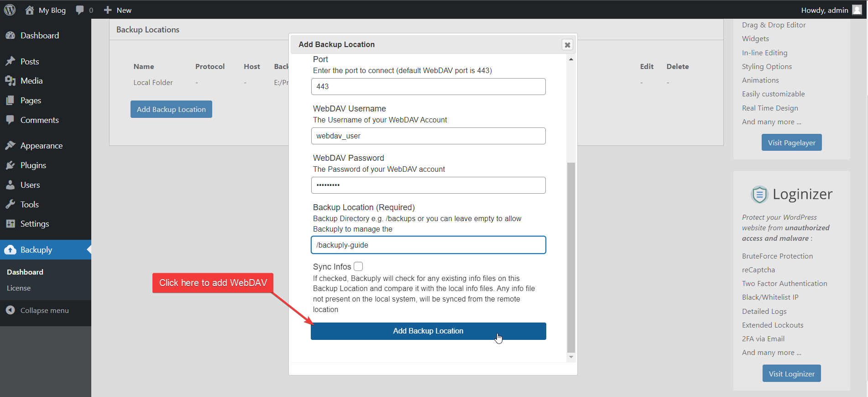The image size is (868, 397).
Task: Open the Backuply menu
Action: point(46,250)
